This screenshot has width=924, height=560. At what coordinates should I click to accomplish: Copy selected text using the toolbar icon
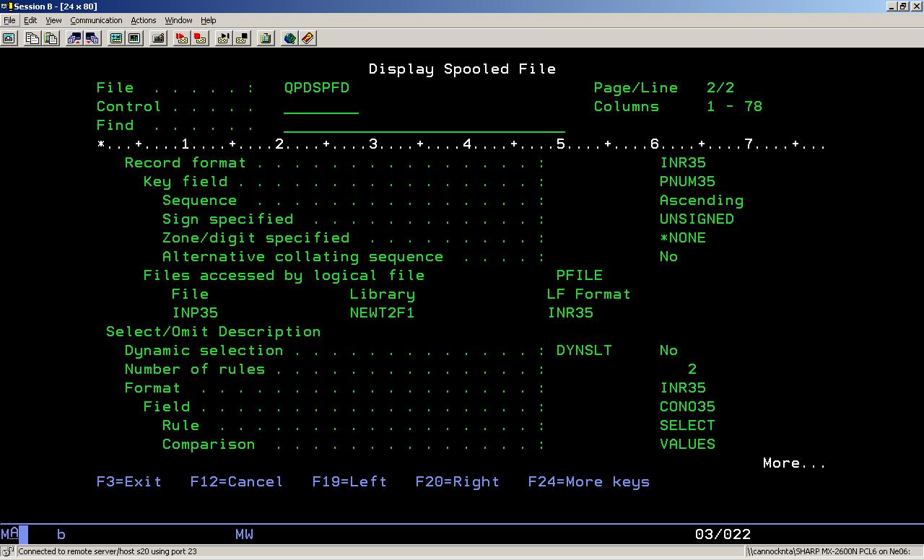click(x=31, y=39)
